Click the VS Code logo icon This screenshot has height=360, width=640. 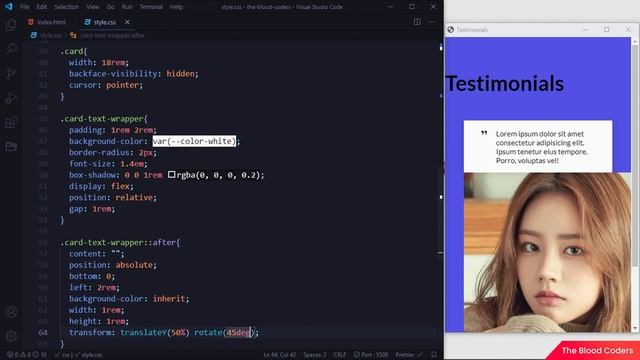tap(8, 7)
